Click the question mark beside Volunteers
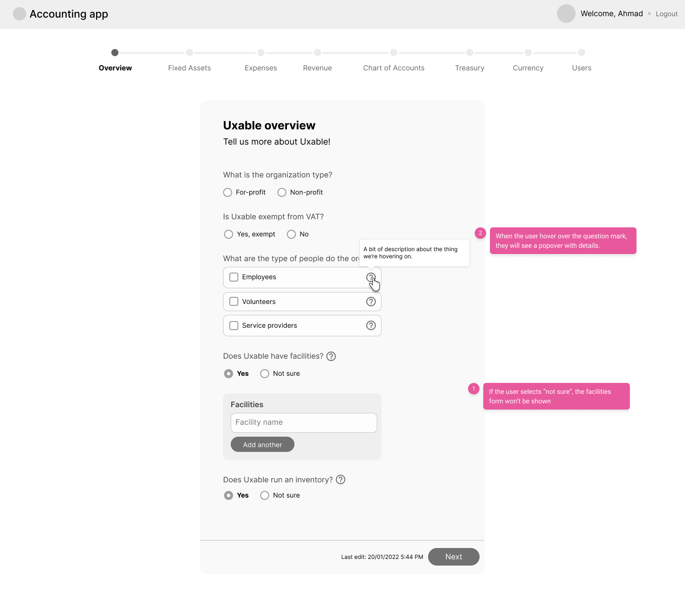Image resolution: width=685 pixels, height=616 pixels. (x=371, y=302)
